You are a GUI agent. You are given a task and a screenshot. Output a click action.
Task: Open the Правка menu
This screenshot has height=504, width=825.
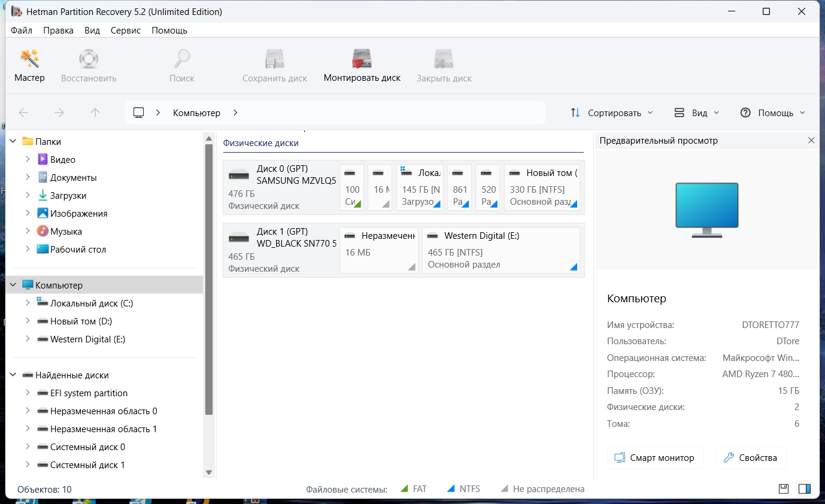59,30
